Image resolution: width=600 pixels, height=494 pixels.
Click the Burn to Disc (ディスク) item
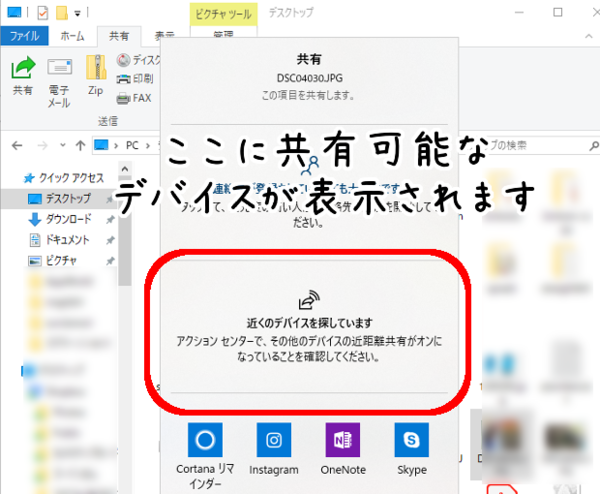[x=139, y=60]
